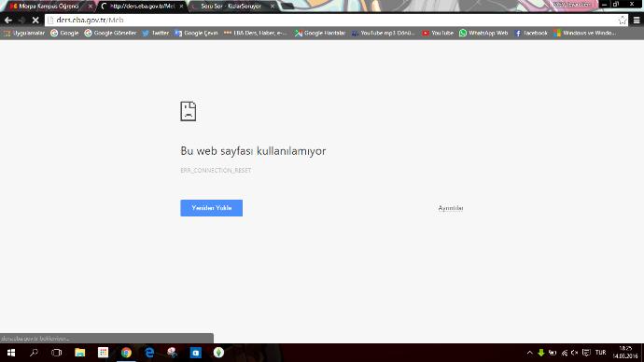Open the EBA Ders, Haber bookmark
This screenshot has width=644, height=362.
pyautogui.click(x=255, y=33)
